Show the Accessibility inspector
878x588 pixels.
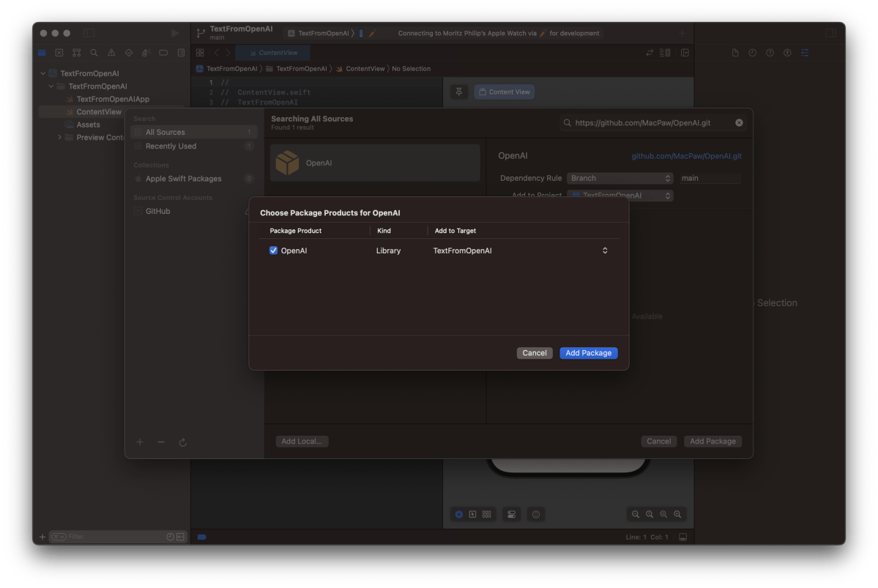click(x=787, y=53)
